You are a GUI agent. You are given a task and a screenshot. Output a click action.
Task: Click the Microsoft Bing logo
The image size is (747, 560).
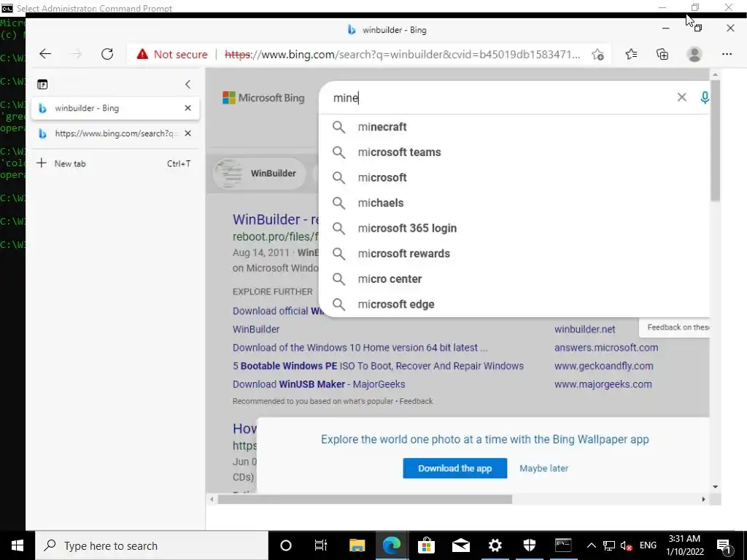[263, 98]
